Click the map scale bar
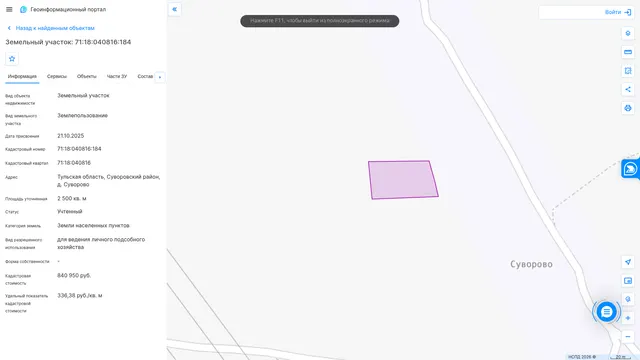 pyautogui.click(x=620, y=357)
